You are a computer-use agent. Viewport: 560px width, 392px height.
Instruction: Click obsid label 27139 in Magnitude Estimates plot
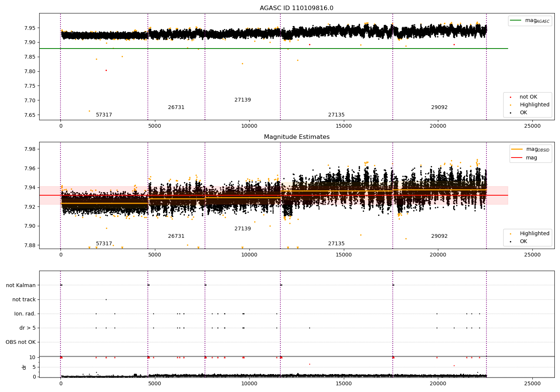point(243,229)
